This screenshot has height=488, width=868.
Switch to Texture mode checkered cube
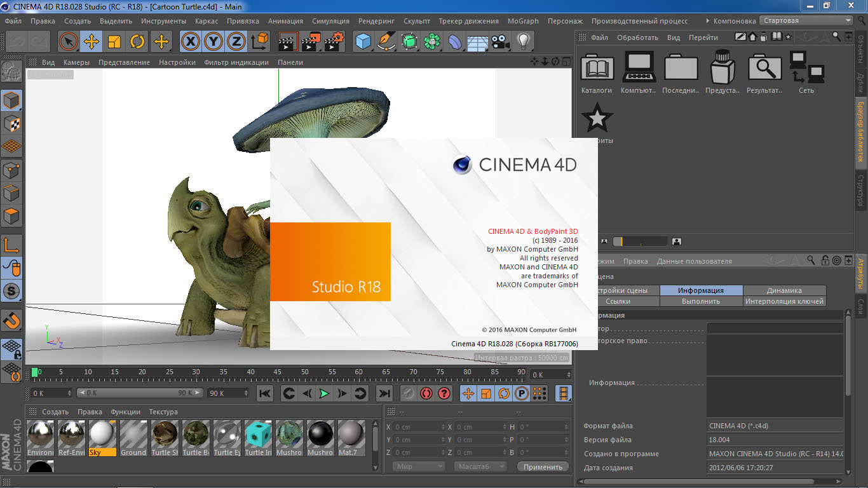click(x=11, y=123)
